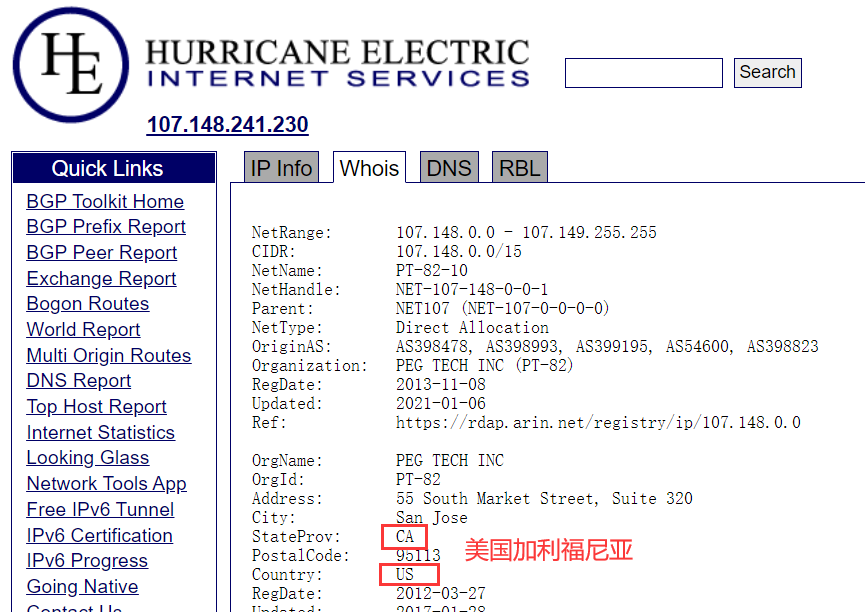Click StateProv value CA
This screenshot has width=865, height=612.
[404, 536]
